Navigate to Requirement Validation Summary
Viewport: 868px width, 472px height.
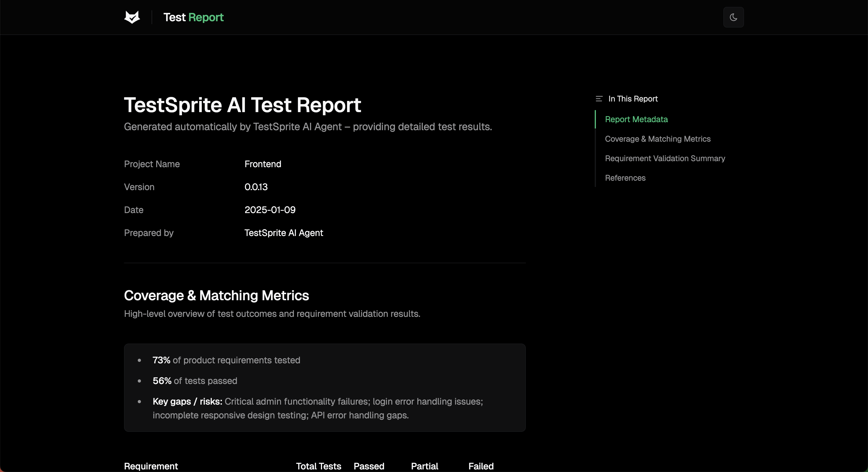click(665, 158)
